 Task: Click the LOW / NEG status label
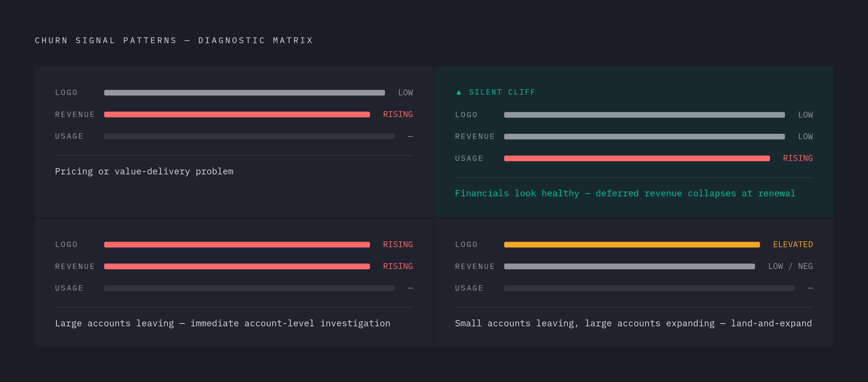tap(791, 266)
